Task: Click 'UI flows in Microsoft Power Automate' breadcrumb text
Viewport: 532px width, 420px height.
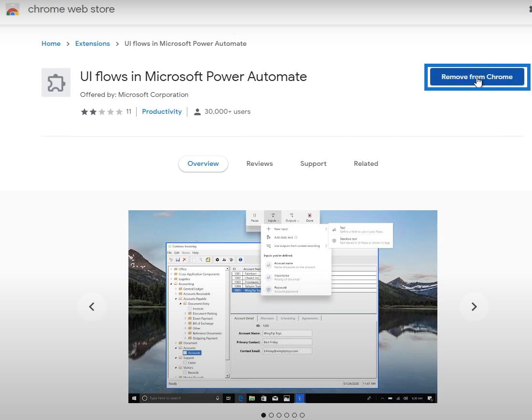Action: 185,43
